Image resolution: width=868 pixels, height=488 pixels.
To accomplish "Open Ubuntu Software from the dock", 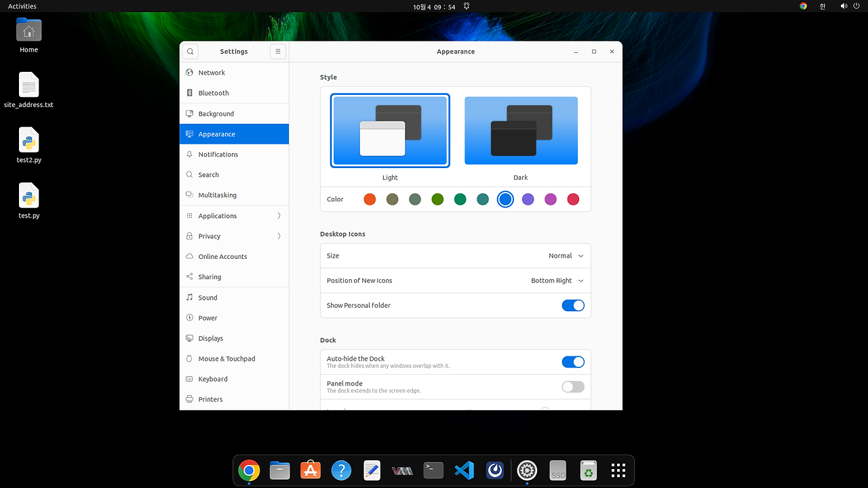I will point(311,470).
